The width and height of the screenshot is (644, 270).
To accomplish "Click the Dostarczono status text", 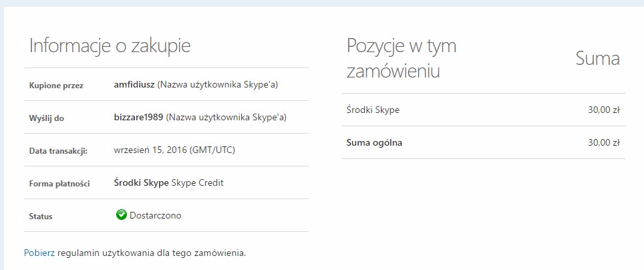I will click(x=156, y=215).
